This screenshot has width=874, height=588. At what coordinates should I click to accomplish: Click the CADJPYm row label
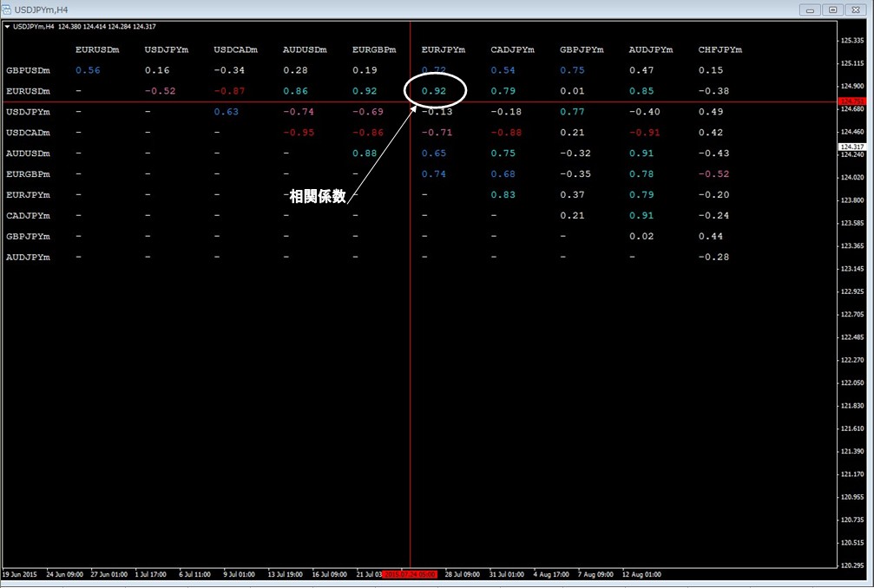point(28,215)
